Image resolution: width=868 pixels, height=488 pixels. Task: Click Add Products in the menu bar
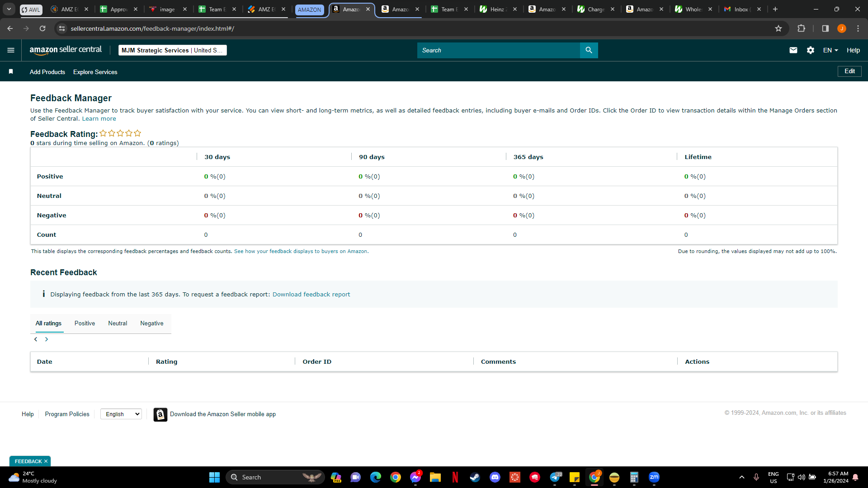pos(47,72)
